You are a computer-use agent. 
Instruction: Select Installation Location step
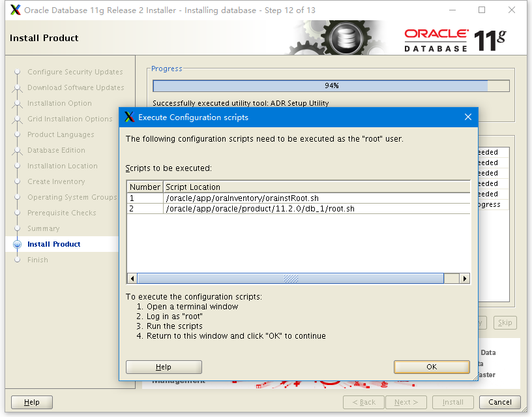[63, 166]
